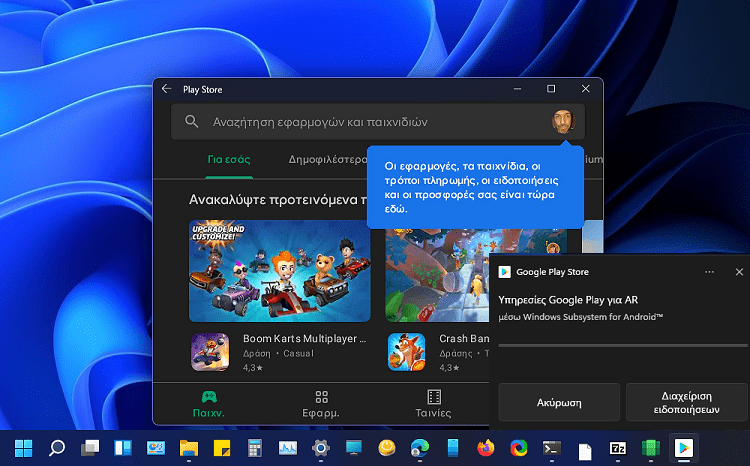Open the account profile avatar

click(x=563, y=122)
